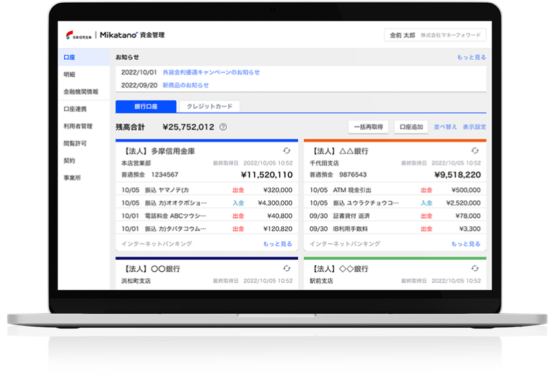The image size is (556, 392).
Task: Select the ATM 現金引出 transaction row
Action: [395, 190]
